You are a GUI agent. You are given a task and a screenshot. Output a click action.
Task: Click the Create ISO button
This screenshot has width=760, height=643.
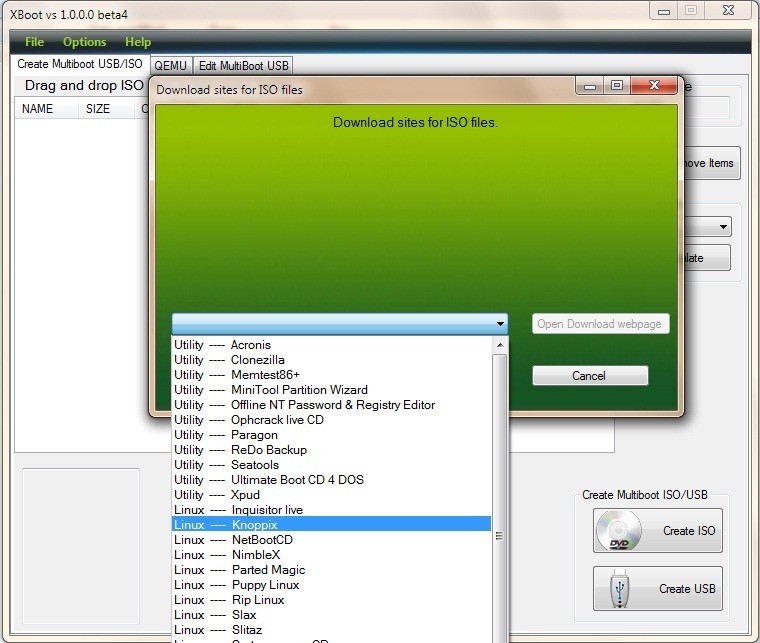[658, 531]
